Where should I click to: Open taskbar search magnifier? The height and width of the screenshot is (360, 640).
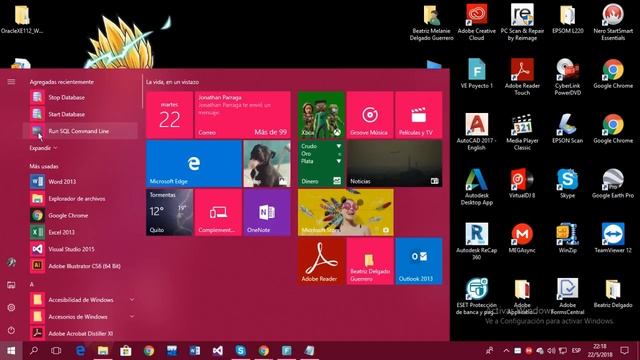(x=34, y=351)
